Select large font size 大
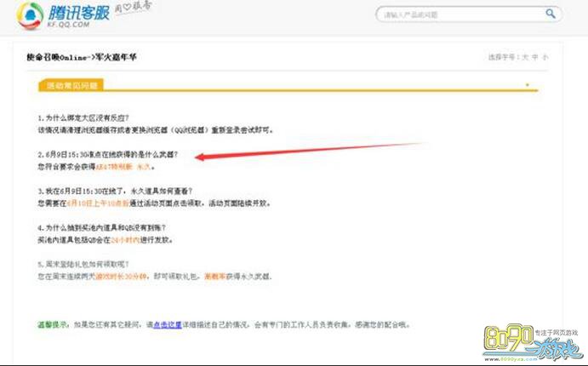This screenshot has height=366, width=588. (525, 58)
